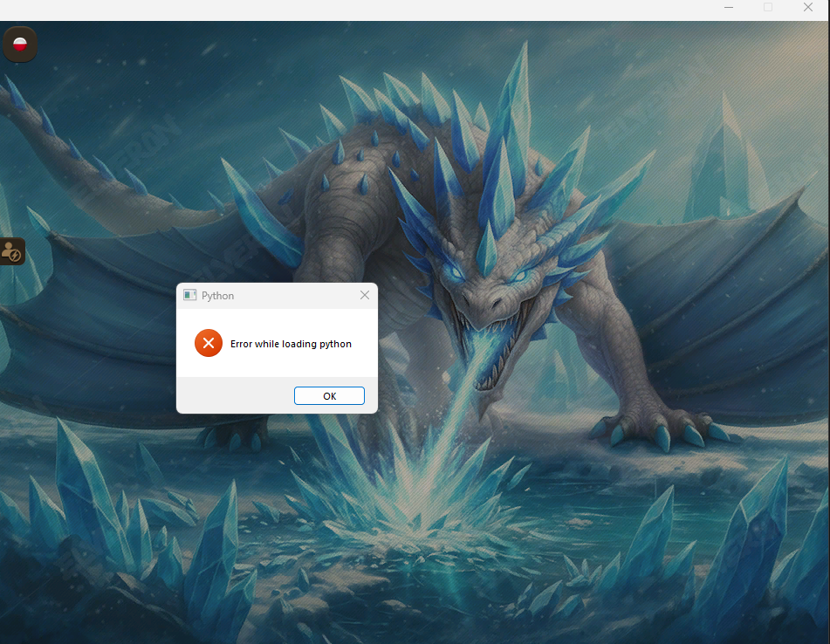Image resolution: width=830 pixels, height=644 pixels.
Task: Click the greyed-out maximize window button
Action: (768, 8)
